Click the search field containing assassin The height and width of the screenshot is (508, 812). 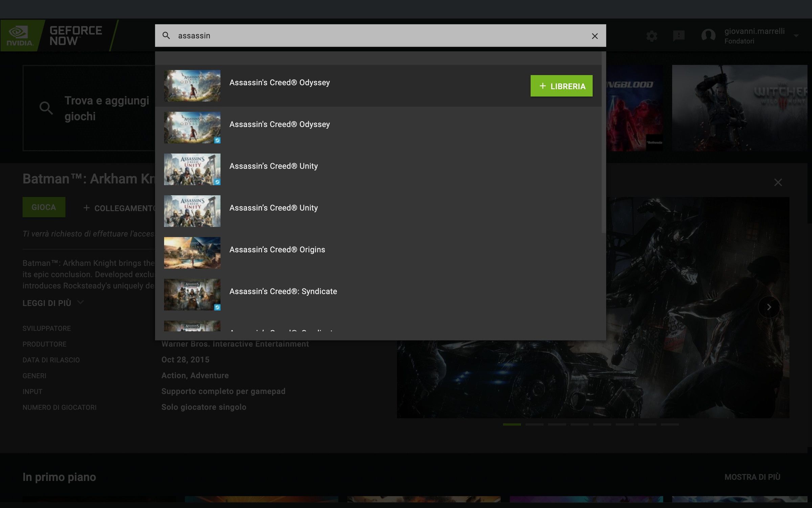click(380, 36)
